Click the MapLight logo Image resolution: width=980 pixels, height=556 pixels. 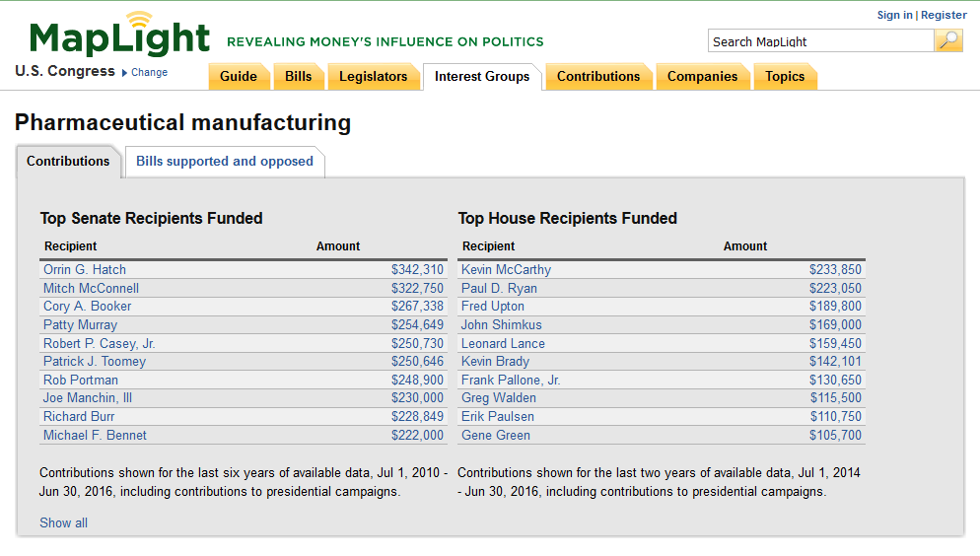pos(119,35)
